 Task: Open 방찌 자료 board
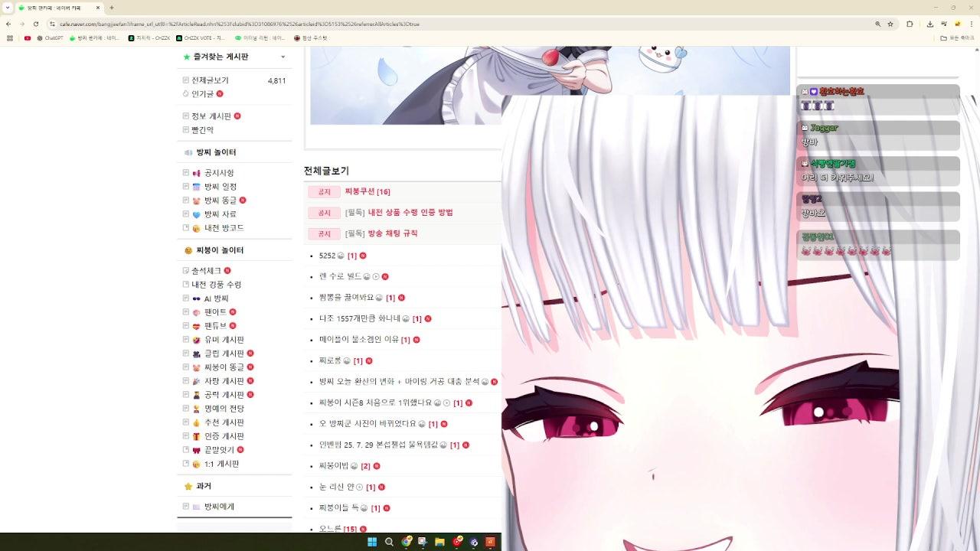pyautogui.click(x=220, y=214)
